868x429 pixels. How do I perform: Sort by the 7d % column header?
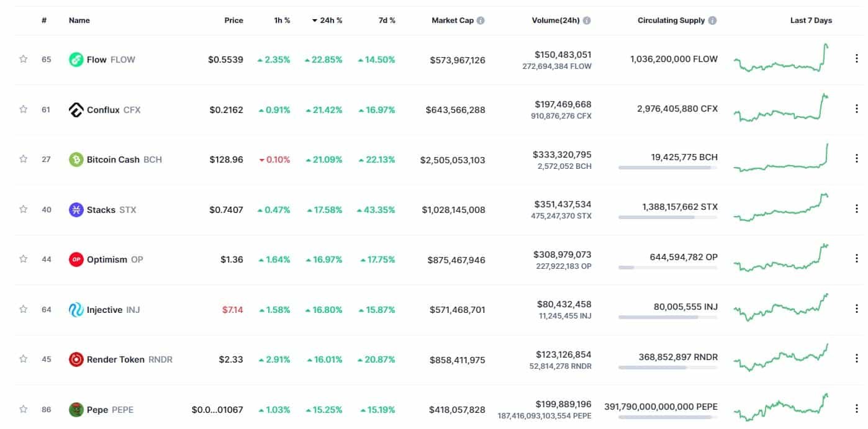click(x=386, y=20)
